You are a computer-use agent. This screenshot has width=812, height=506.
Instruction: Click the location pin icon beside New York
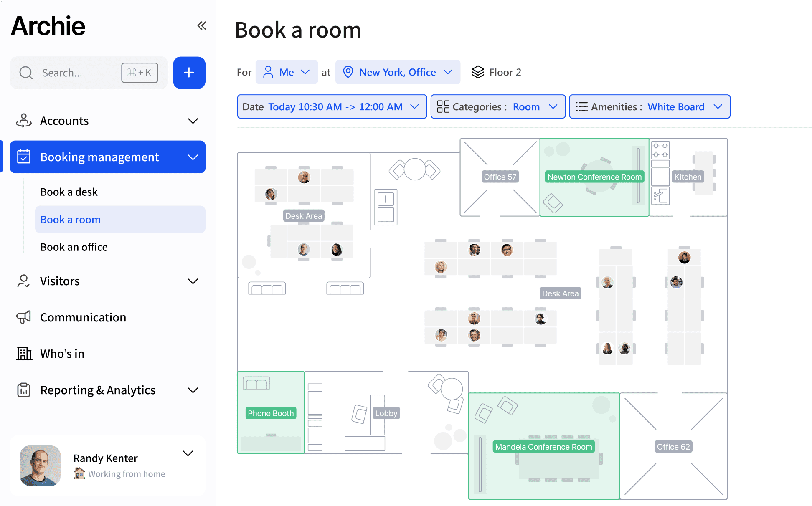[x=348, y=72]
